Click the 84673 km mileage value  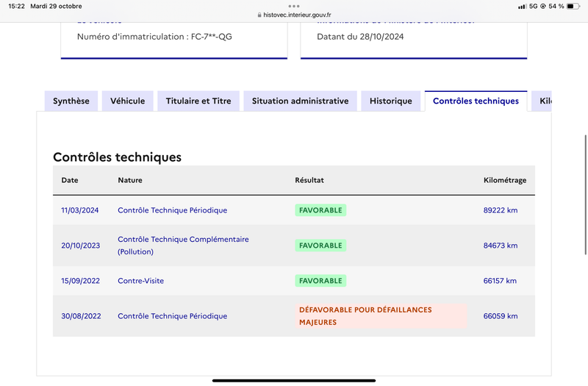point(501,246)
